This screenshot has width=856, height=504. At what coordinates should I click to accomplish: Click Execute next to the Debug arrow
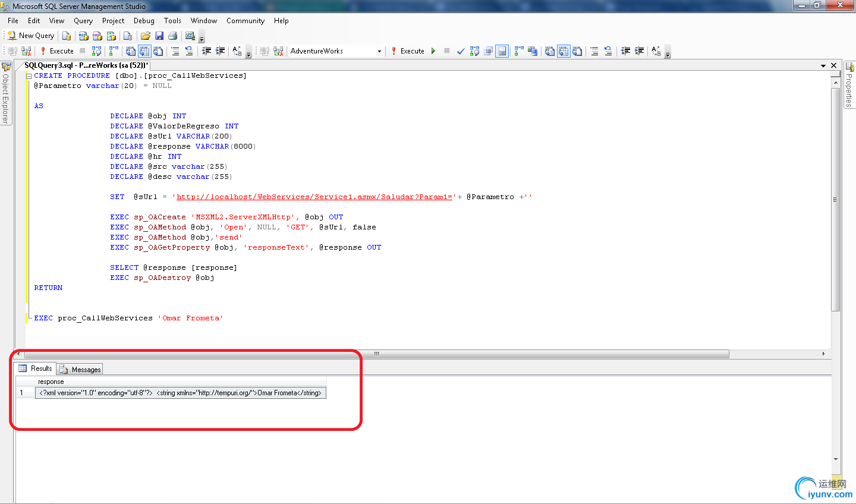point(408,51)
